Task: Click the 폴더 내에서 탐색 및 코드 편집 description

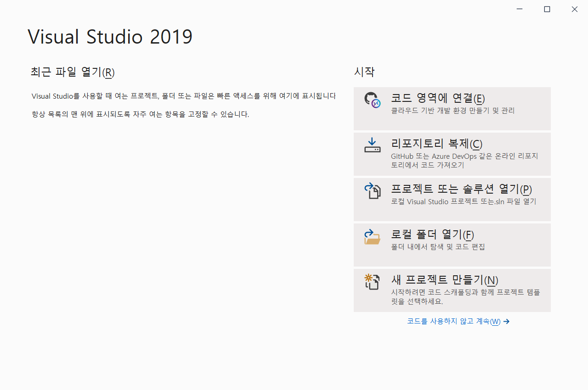Action: coord(438,247)
